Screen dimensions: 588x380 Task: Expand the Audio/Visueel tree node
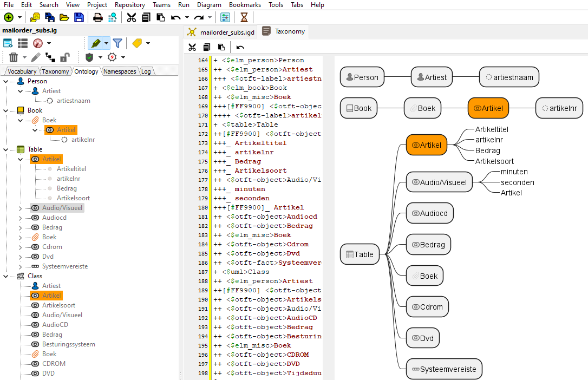pos(21,208)
